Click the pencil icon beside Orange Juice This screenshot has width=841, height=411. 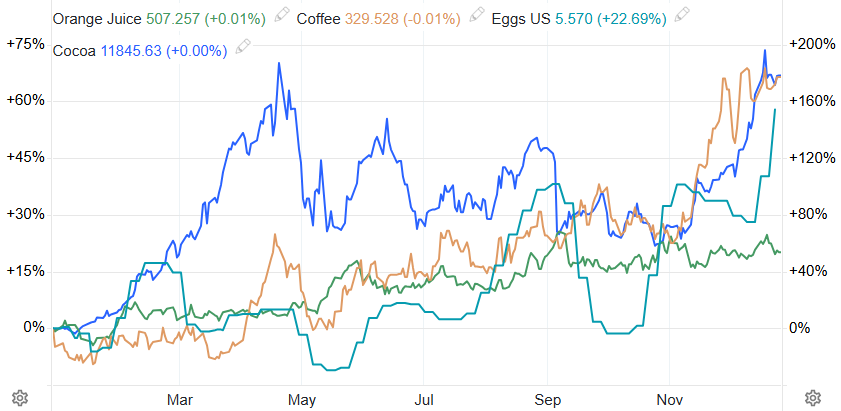pyautogui.click(x=283, y=18)
